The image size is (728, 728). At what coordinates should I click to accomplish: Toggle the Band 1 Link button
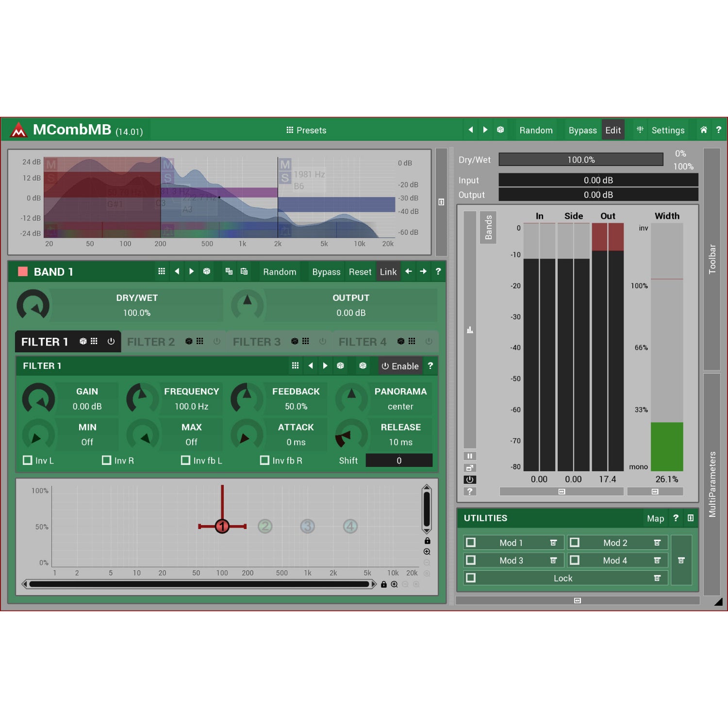coord(388,272)
